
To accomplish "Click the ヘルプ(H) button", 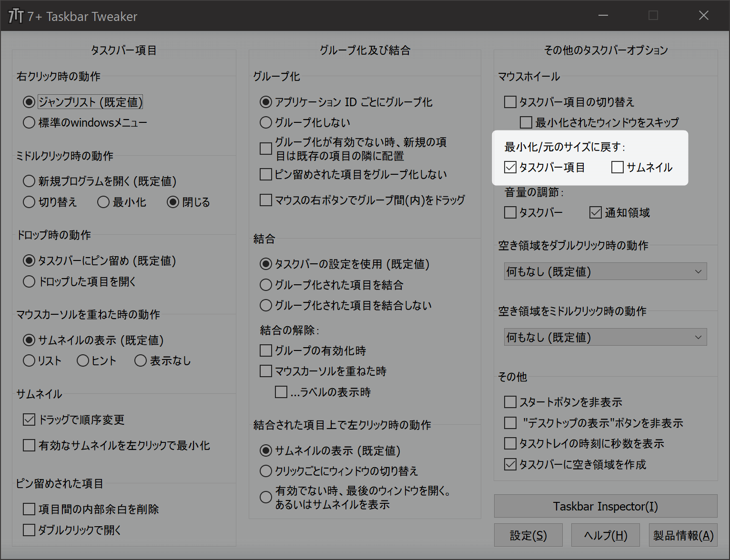I will [x=606, y=535].
